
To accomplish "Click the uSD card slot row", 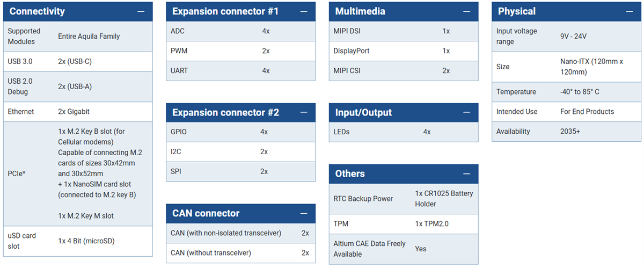I will pyautogui.click(x=78, y=241).
